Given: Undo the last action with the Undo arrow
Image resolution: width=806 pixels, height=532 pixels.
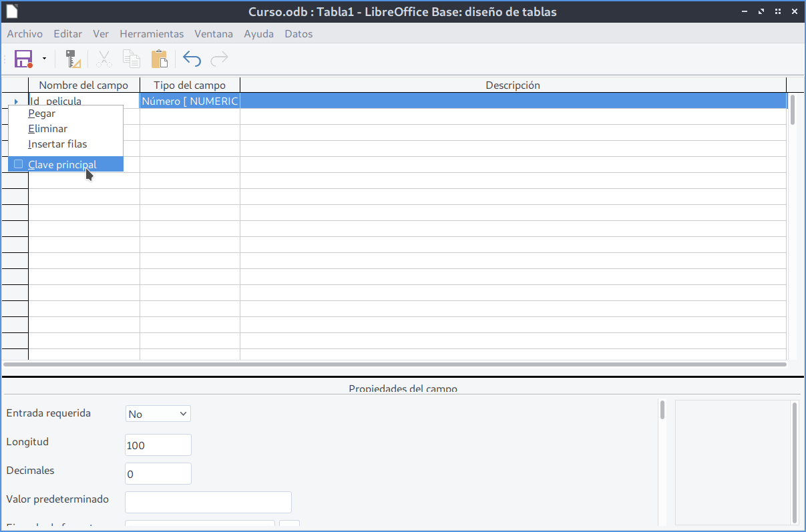Looking at the screenshot, I should pos(192,59).
